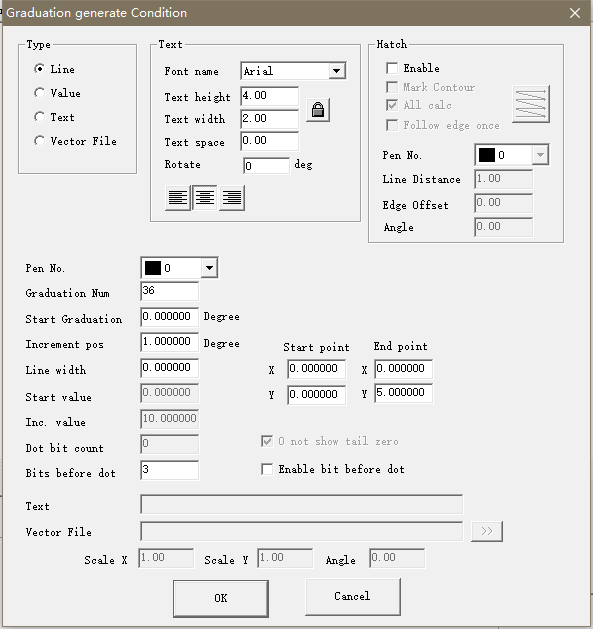Click the Hatch Angle field

click(504, 227)
